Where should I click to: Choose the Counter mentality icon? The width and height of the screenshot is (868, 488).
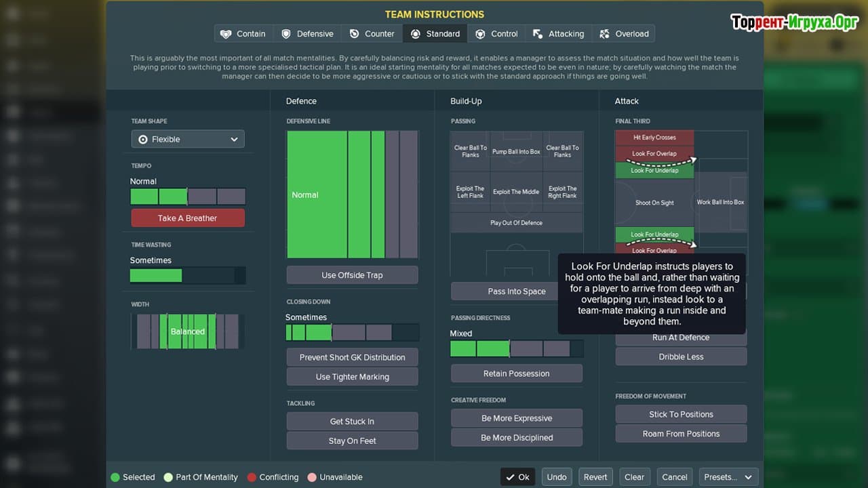coord(355,34)
